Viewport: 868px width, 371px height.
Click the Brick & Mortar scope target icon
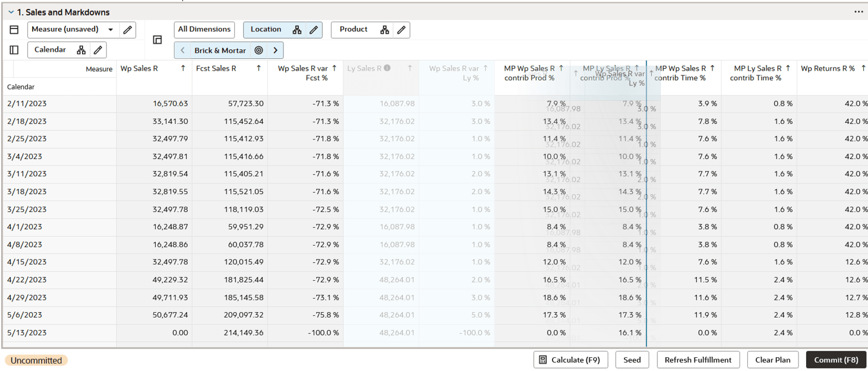(258, 50)
